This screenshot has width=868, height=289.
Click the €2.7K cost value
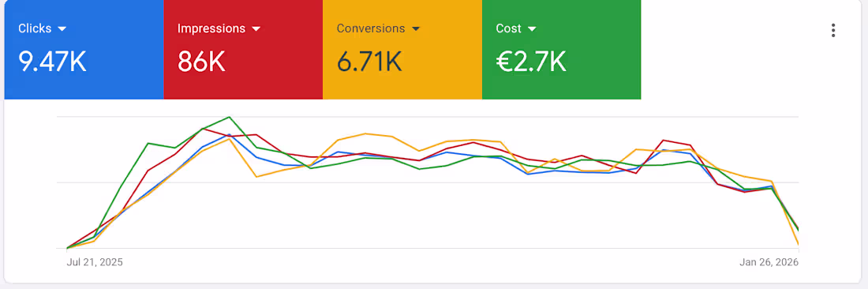tap(531, 62)
